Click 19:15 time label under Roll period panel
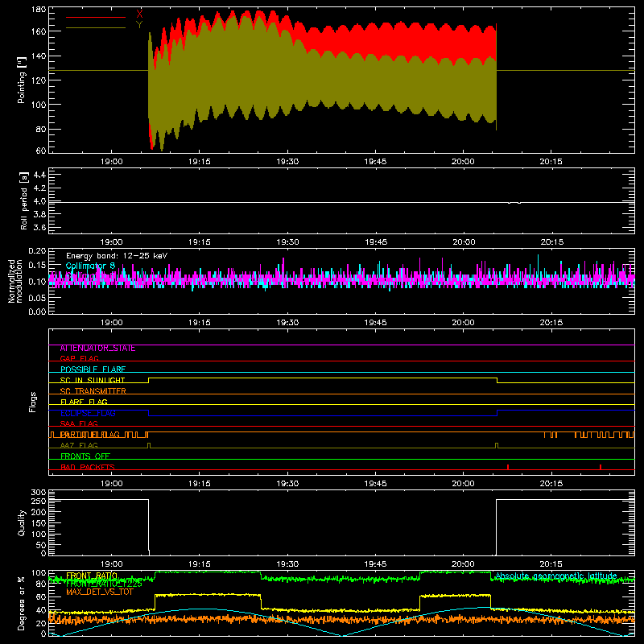Image resolution: width=644 pixels, height=644 pixels. point(200,242)
